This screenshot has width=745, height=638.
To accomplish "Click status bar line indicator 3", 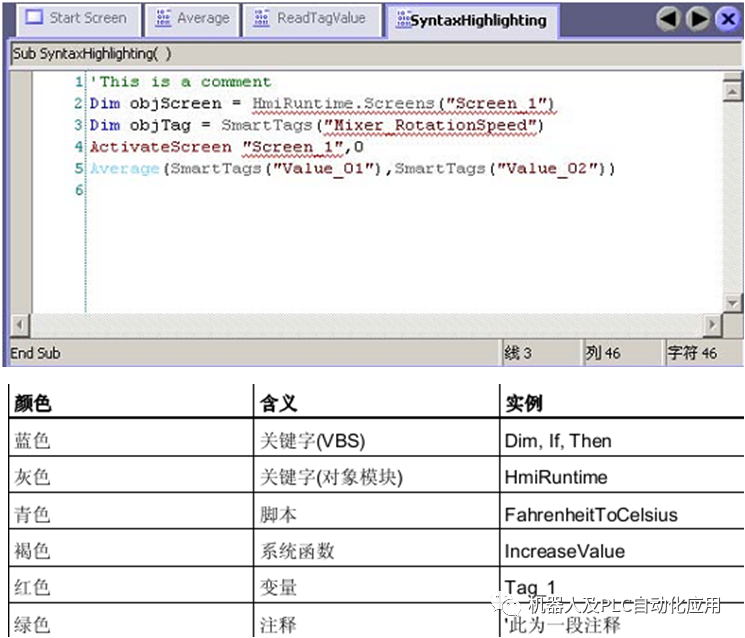I will [518, 353].
